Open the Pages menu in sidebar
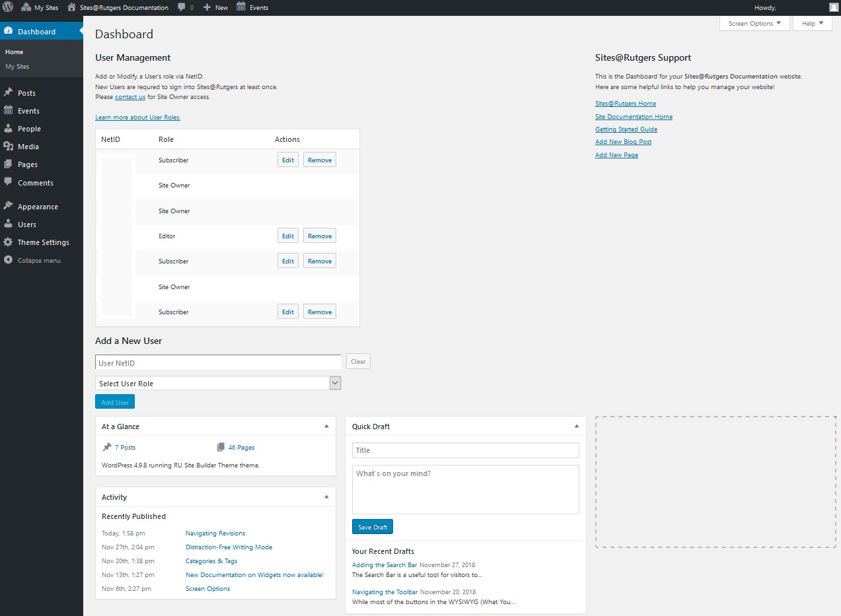This screenshot has height=616, width=841. tap(27, 164)
